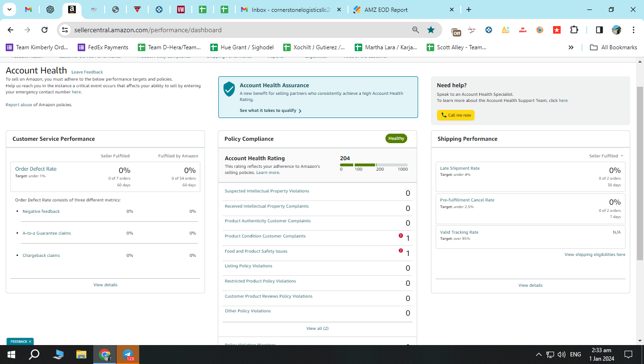
Task: Click the Account Health Rating progress bar
Action: tap(374, 165)
